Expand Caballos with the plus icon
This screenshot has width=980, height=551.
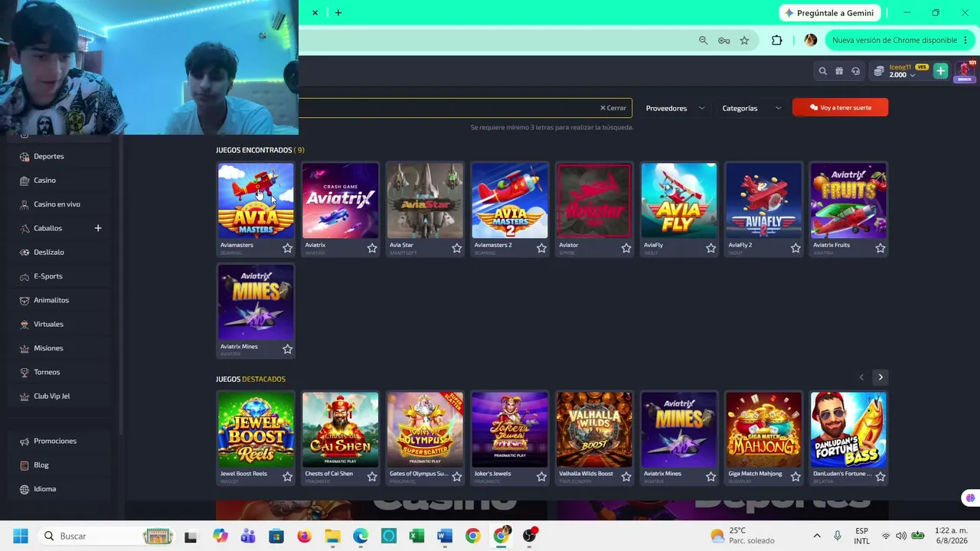(x=98, y=228)
